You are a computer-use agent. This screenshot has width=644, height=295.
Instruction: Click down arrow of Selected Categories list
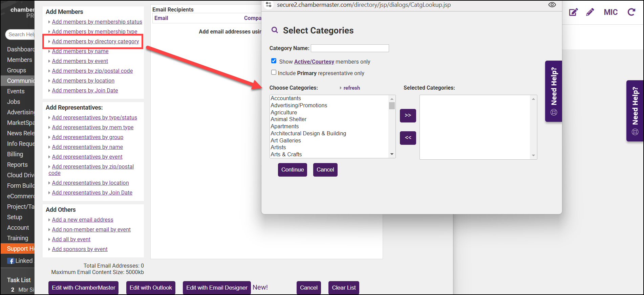coord(533,156)
